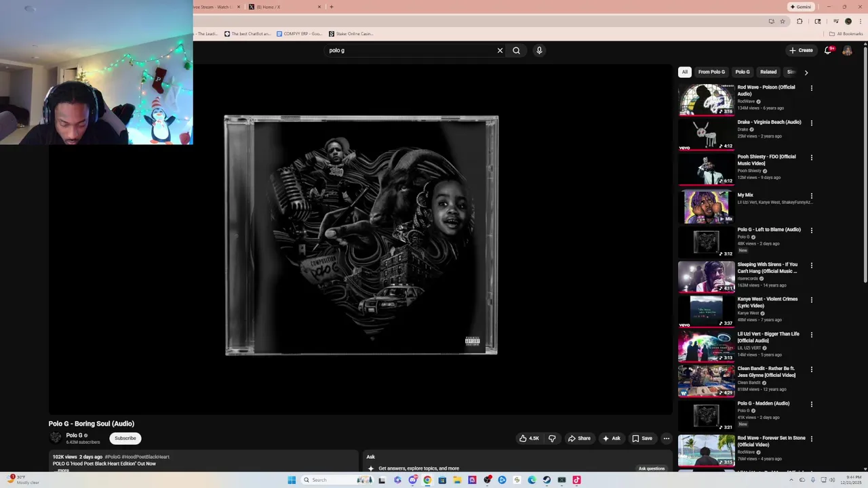868x488 pixels.
Task: Start voice search with the microphone
Action: pyautogui.click(x=539, y=50)
